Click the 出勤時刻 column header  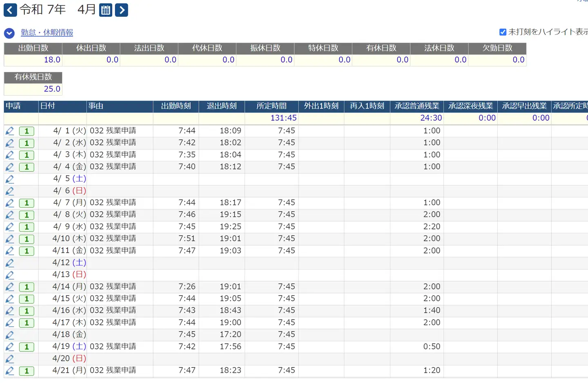[x=176, y=106]
